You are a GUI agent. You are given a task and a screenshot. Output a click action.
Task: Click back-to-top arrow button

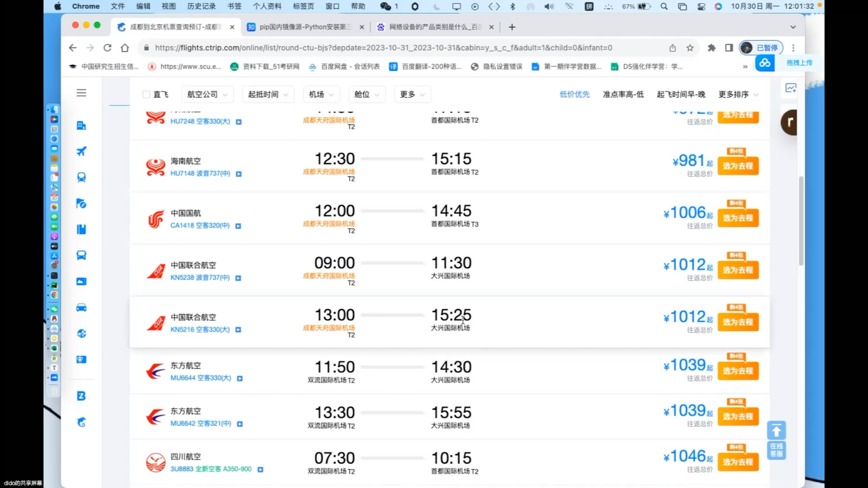click(776, 431)
